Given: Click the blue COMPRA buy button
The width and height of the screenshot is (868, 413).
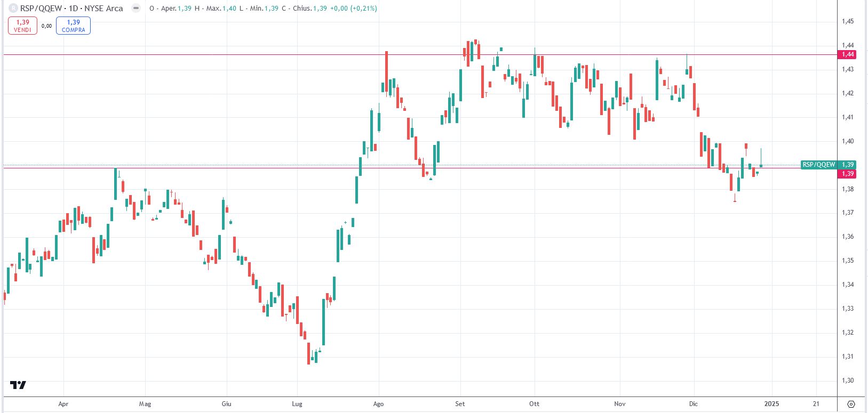Looking at the screenshot, I should (73, 26).
